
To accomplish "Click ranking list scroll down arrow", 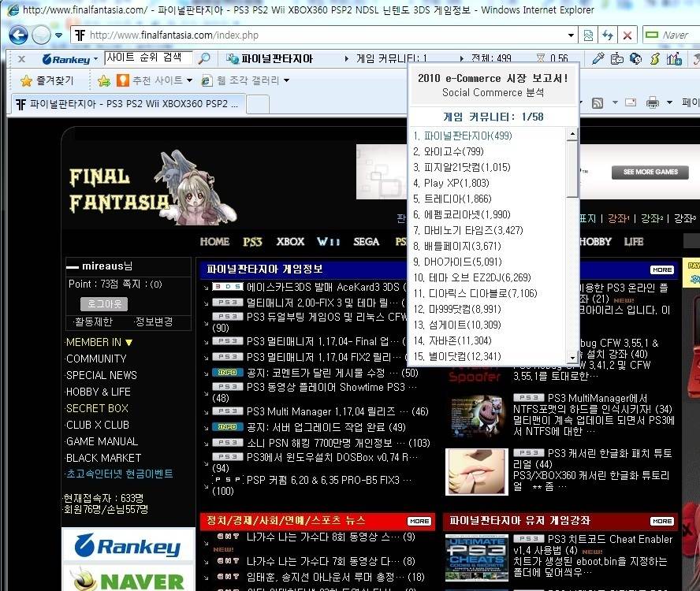I will (x=572, y=357).
